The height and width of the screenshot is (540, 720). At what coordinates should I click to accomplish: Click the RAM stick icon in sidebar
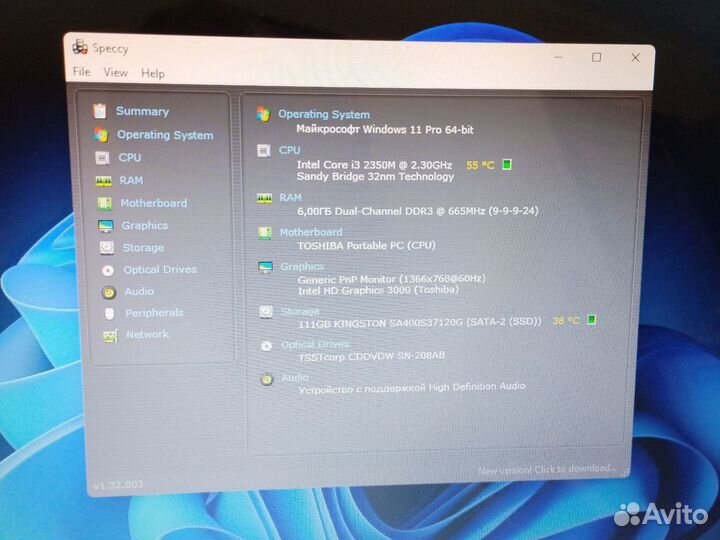103,181
